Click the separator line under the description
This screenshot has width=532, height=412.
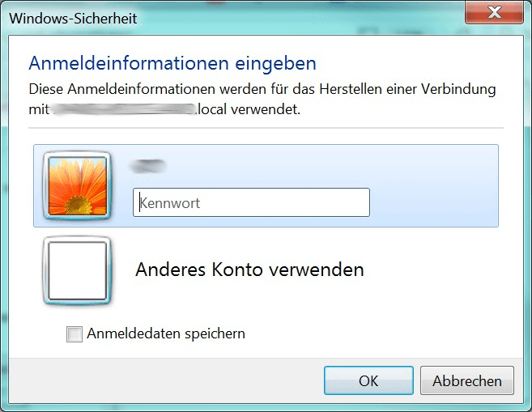pyautogui.click(x=266, y=128)
